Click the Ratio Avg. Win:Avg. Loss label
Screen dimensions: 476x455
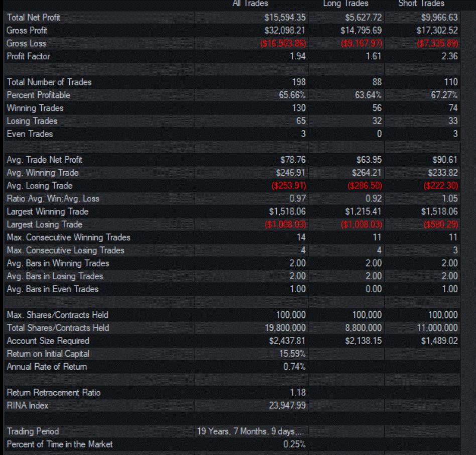(53, 198)
